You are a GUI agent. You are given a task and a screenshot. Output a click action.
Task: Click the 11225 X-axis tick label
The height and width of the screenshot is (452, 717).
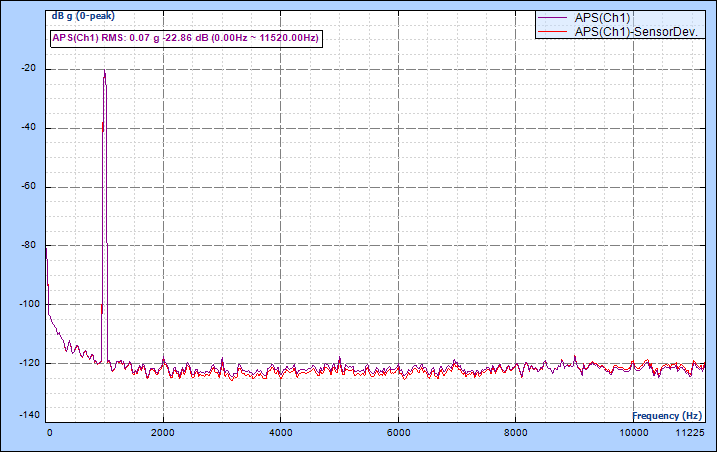click(689, 433)
